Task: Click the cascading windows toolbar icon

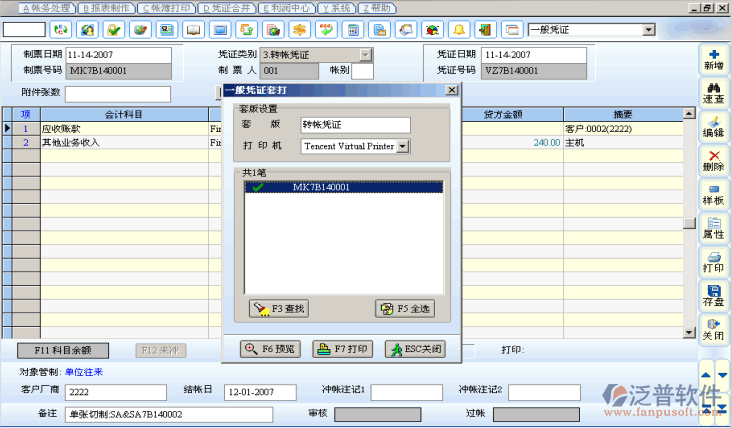Action: tap(513, 30)
